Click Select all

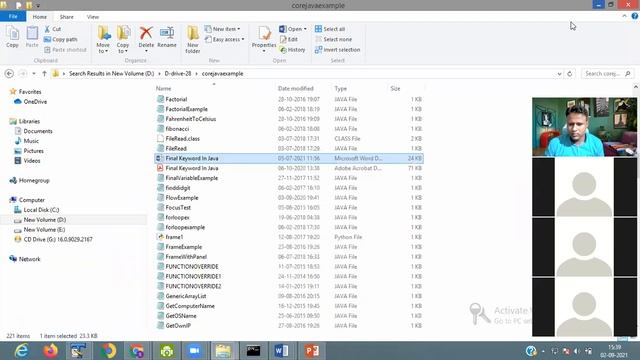(330, 29)
